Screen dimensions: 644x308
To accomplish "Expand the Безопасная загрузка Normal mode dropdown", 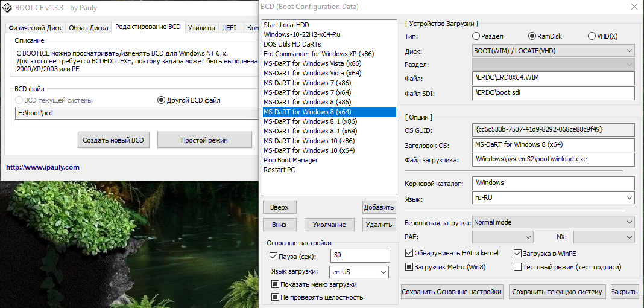I will (x=554, y=222).
